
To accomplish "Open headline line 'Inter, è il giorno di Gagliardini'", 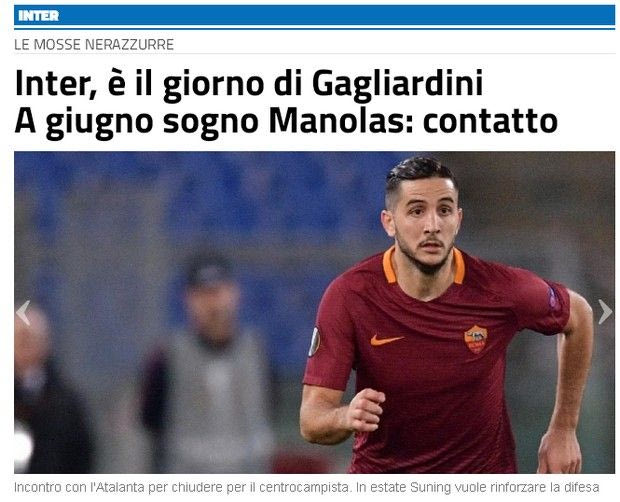I will (x=249, y=84).
